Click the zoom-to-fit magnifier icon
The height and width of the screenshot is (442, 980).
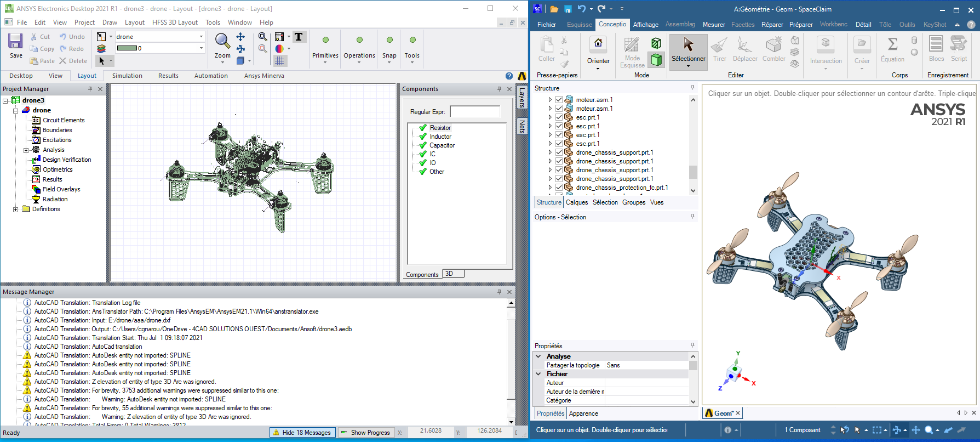tap(263, 37)
